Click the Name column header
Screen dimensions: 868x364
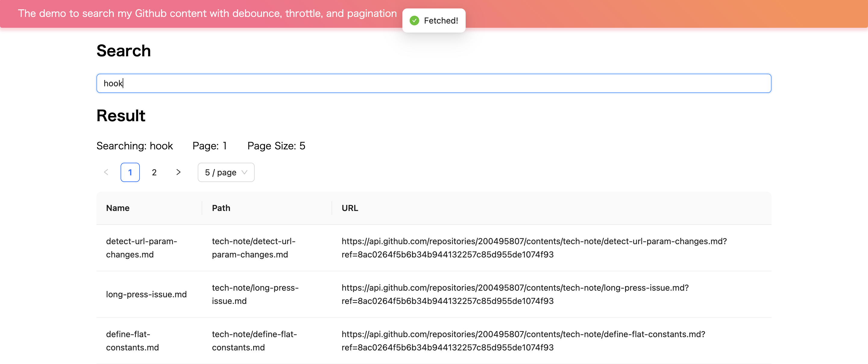(x=118, y=208)
